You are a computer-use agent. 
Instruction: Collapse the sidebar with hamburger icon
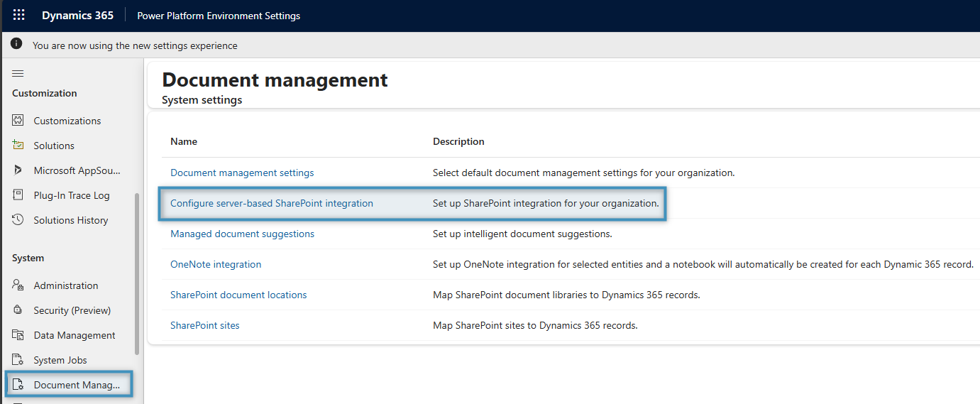18,73
